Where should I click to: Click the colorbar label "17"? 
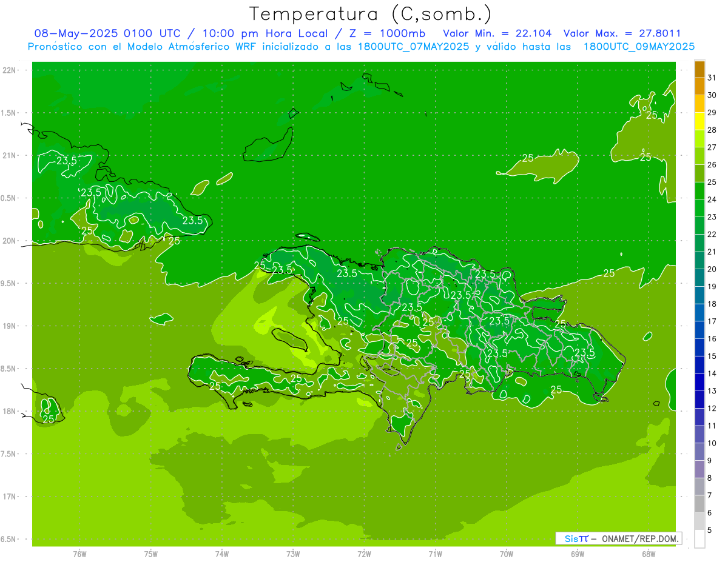(712, 321)
